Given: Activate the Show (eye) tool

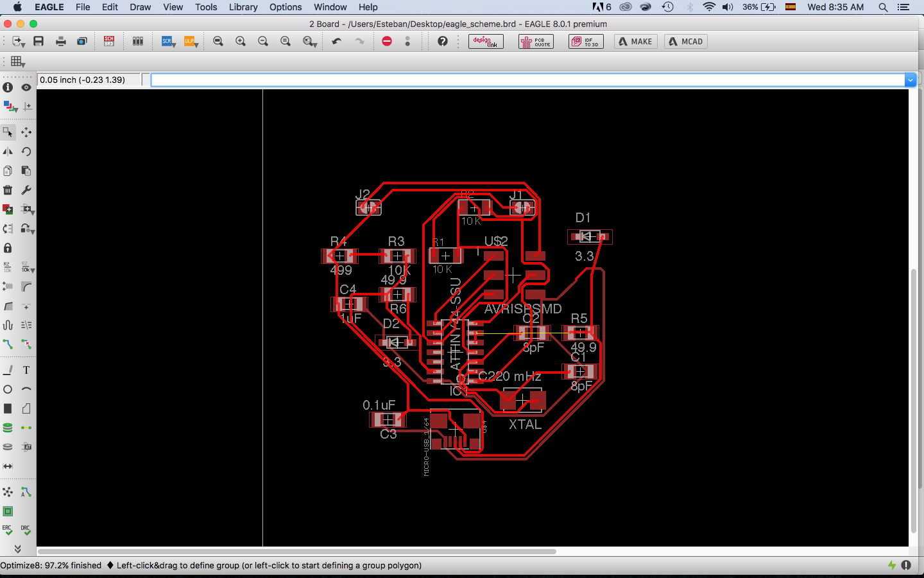Looking at the screenshot, I should coord(26,87).
